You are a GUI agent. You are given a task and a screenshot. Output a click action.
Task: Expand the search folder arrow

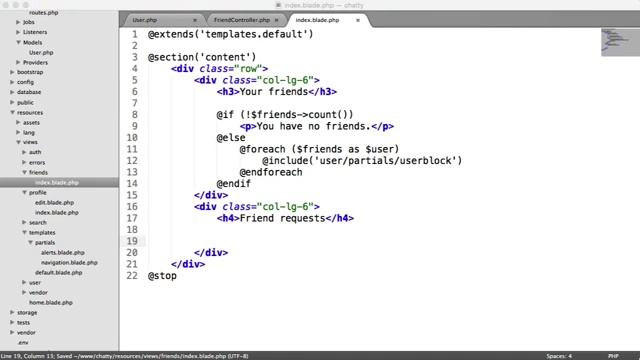click(x=24, y=222)
